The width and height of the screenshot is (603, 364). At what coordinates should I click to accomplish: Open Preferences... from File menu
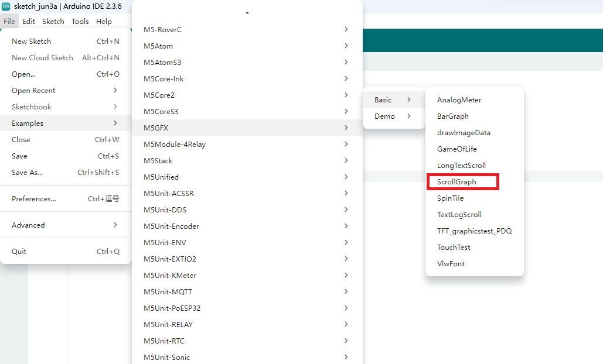(66, 198)
